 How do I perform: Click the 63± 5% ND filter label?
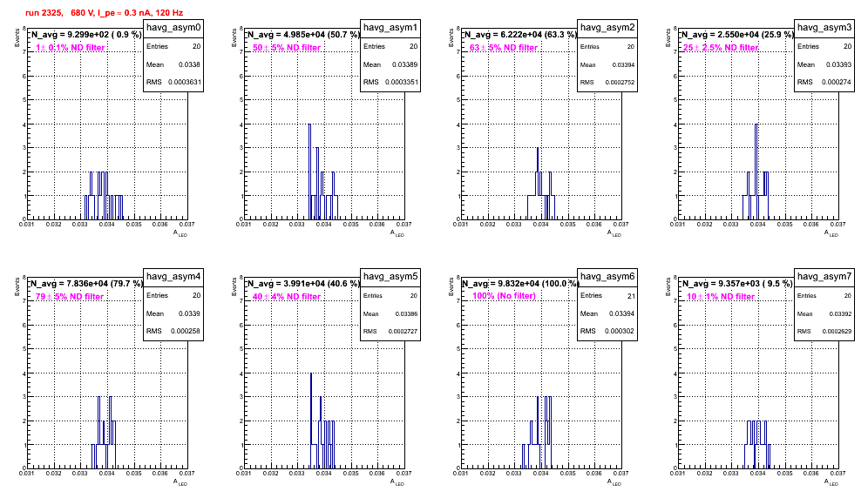click(x=504, y=48)
